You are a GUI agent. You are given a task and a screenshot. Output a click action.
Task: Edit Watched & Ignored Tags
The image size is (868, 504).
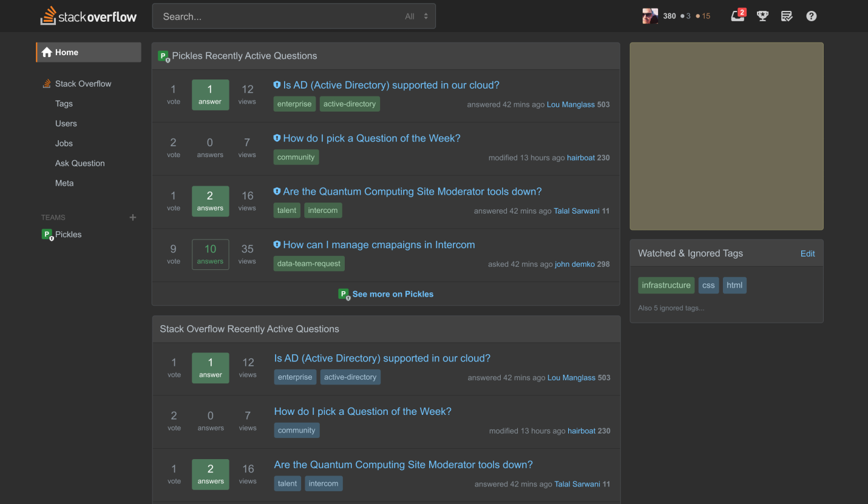807,254
